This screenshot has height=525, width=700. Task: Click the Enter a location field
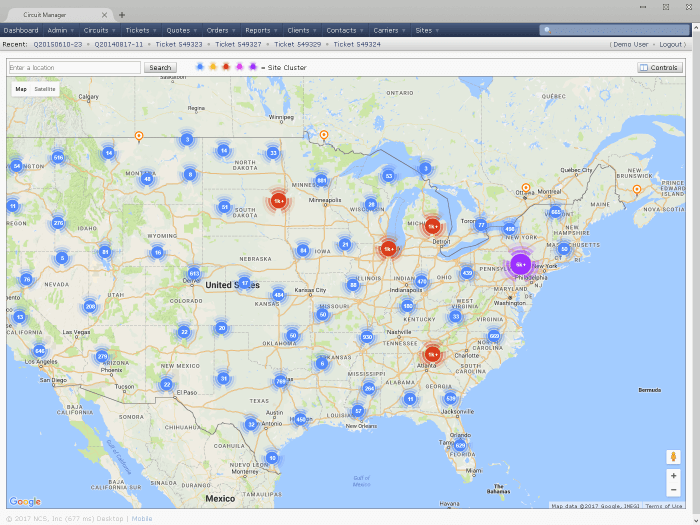coord(74,68)
